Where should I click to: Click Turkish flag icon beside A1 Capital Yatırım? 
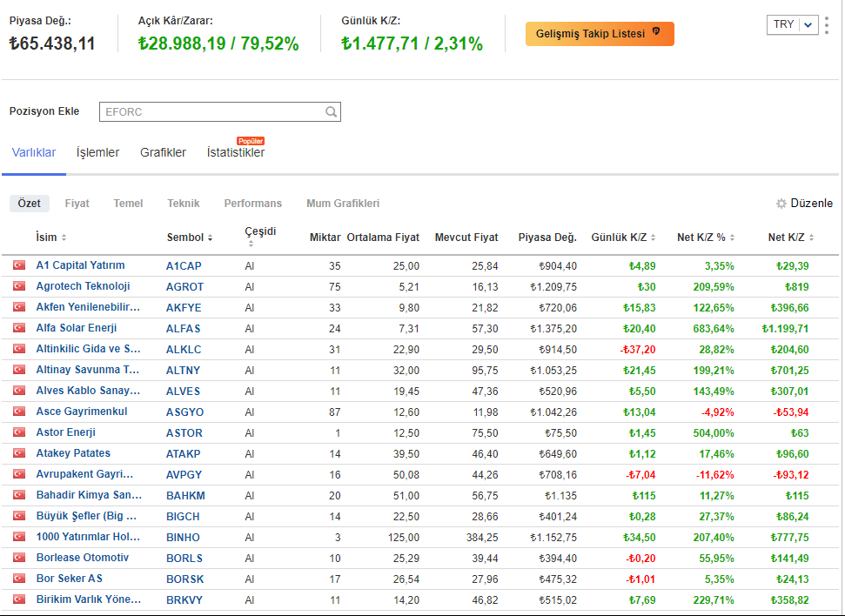[x=18, y=265]
